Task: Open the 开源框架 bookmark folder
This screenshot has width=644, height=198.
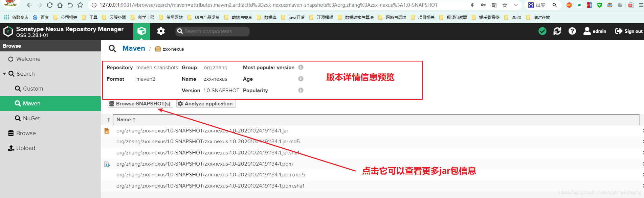Action: coord(321,17)
